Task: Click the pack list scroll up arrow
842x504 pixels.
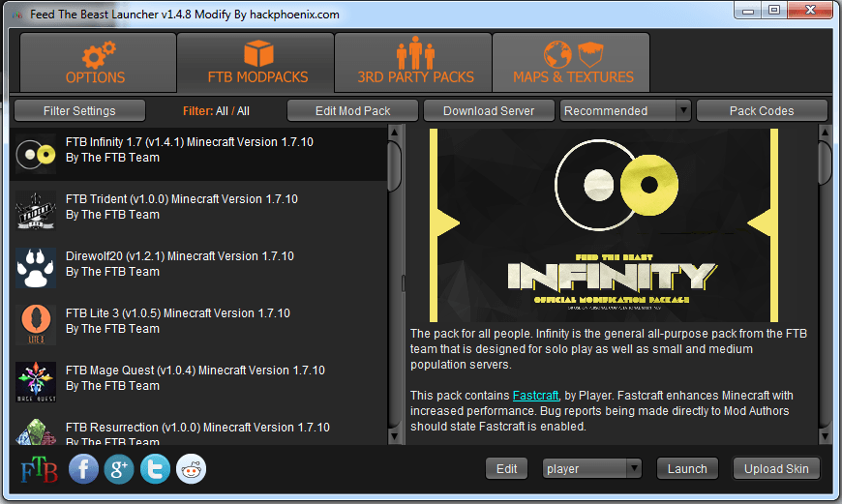Action: (x=394, y=132)
